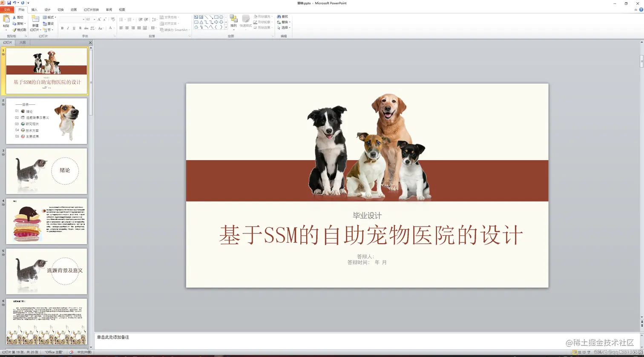This screenshot has height=357, width=644.
Task: Select slide 3 thumbnail in the slide panel
Action: (47, 170)
